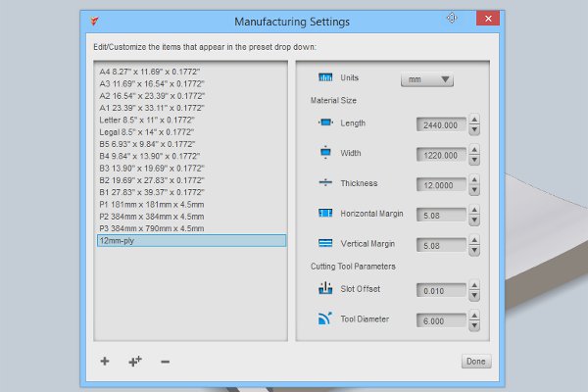Duplicate preset with double-plus button

coord(134,362)
